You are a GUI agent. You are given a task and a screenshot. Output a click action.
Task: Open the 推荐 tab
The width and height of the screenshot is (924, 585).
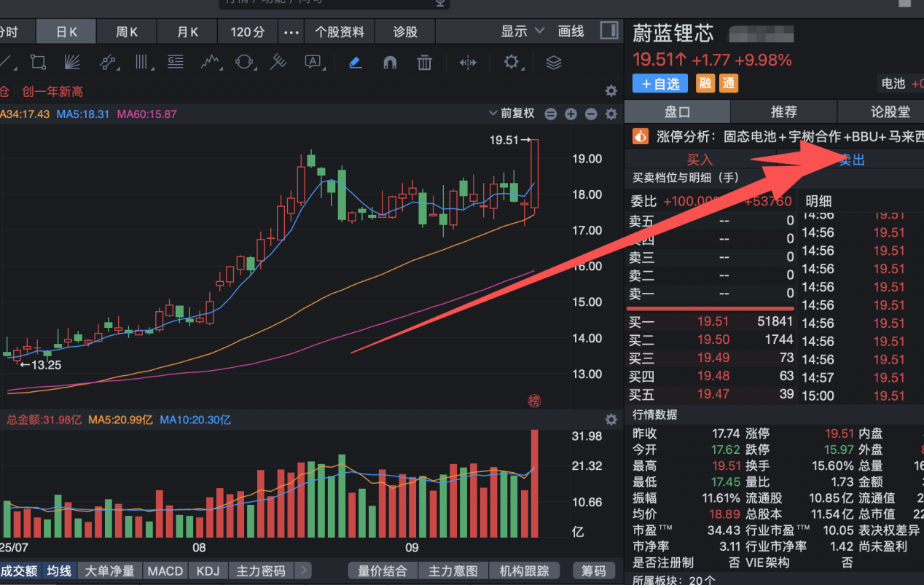tap(784, 111)
